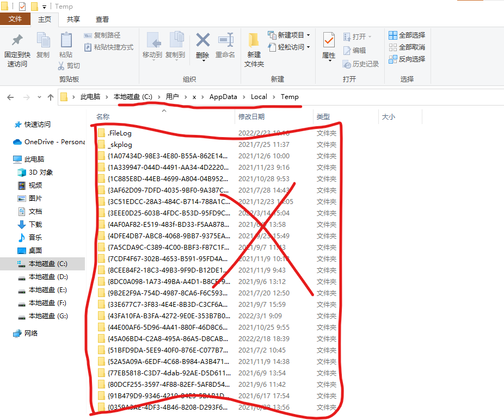Click the Copy ribbon icon
This screenshot has width=504, height=420.
[43, 45]
